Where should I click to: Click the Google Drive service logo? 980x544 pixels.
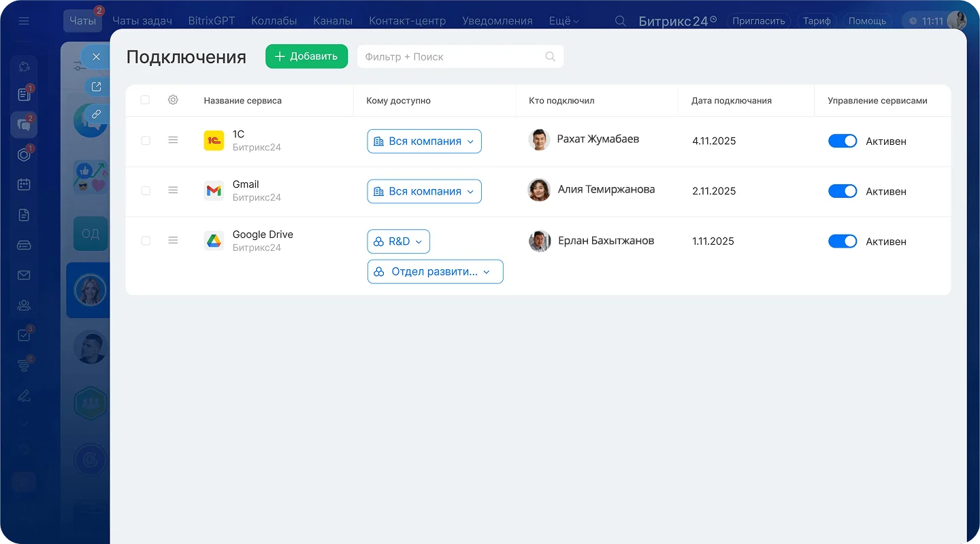tap(214, 241)
